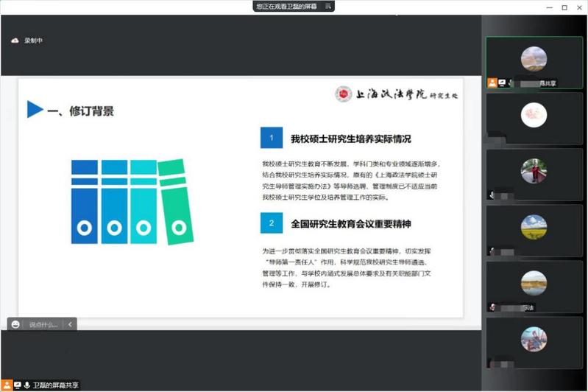
Task: Click the blue triangle beside 修订背景 heading
Action: [x=34, y=110]
